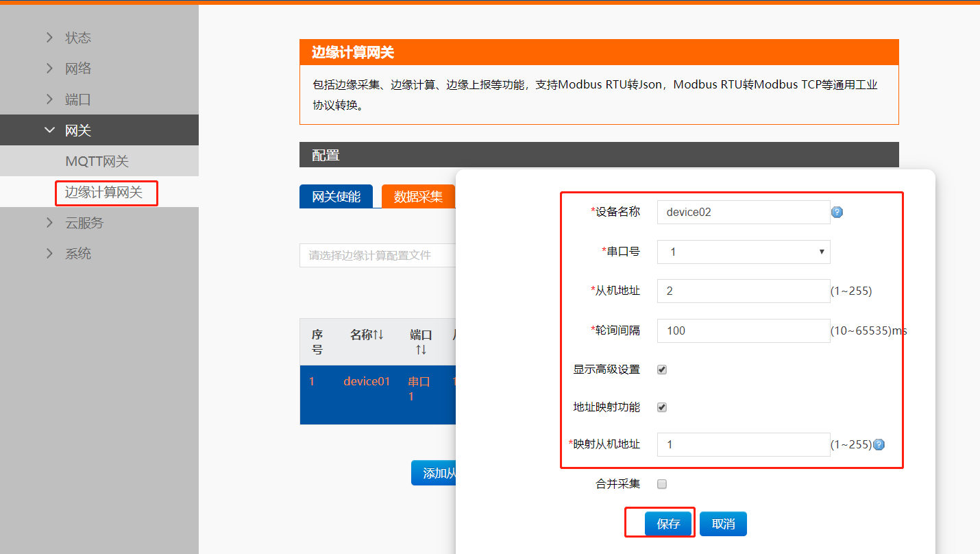
Task: Enable 合并采集 checkbox
Action: (662, 484)
